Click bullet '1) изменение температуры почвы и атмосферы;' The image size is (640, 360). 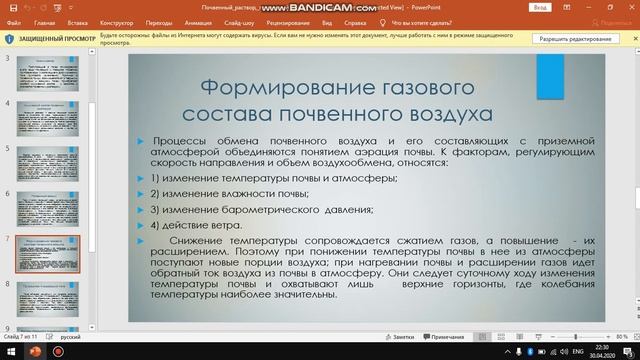(274, 178)
